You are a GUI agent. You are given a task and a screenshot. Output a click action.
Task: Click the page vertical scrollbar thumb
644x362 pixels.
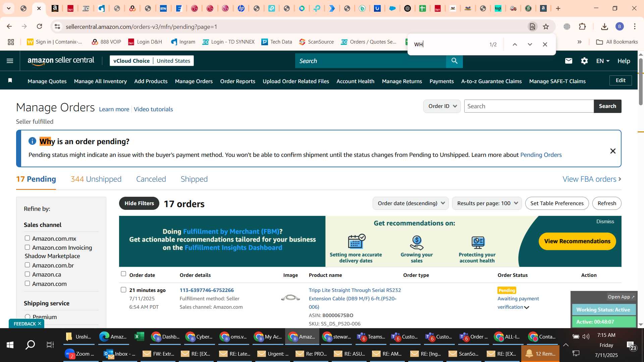click(641, 82)
